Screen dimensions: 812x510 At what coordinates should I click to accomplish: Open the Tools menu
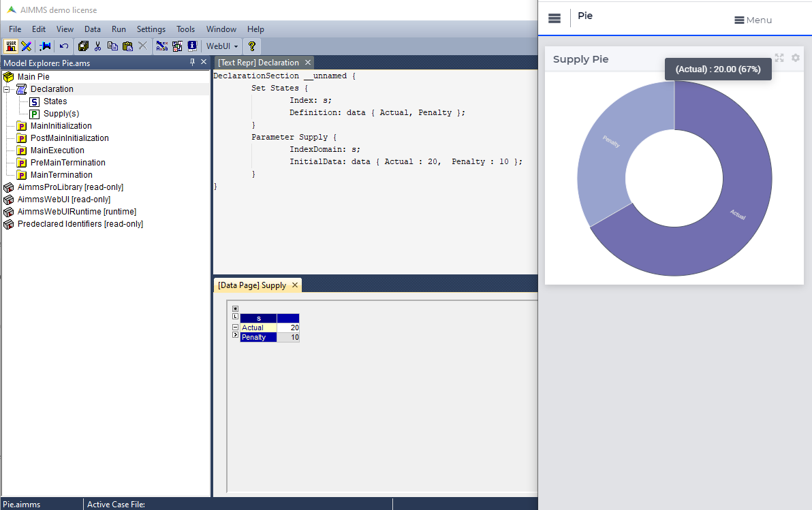click(185, 29)
